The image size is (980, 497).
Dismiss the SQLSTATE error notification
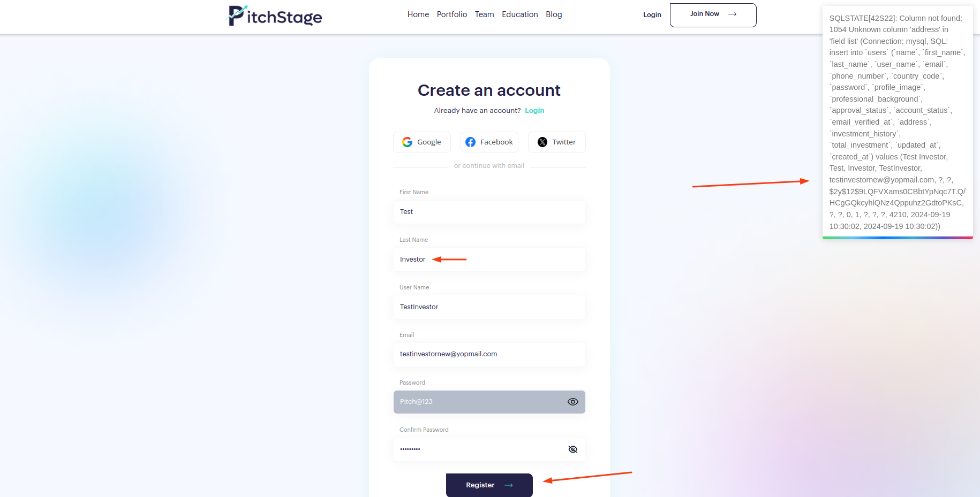click(898, 122)
